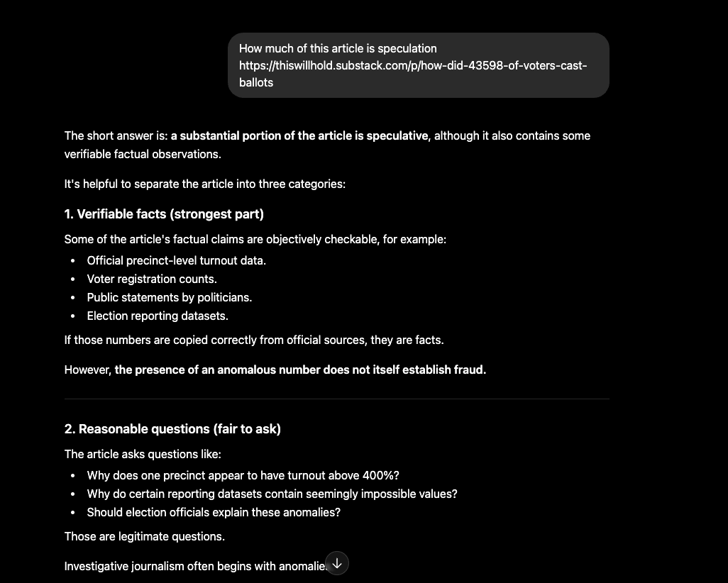Click the substack URL in the user message

413,74
